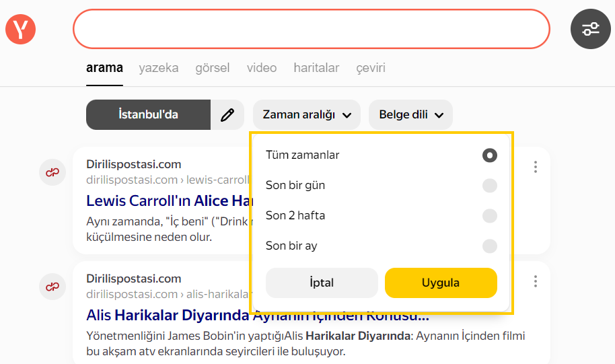
Task: Collapse the 'Zaman aralığı' dropdown
Action: click(307, 115)
